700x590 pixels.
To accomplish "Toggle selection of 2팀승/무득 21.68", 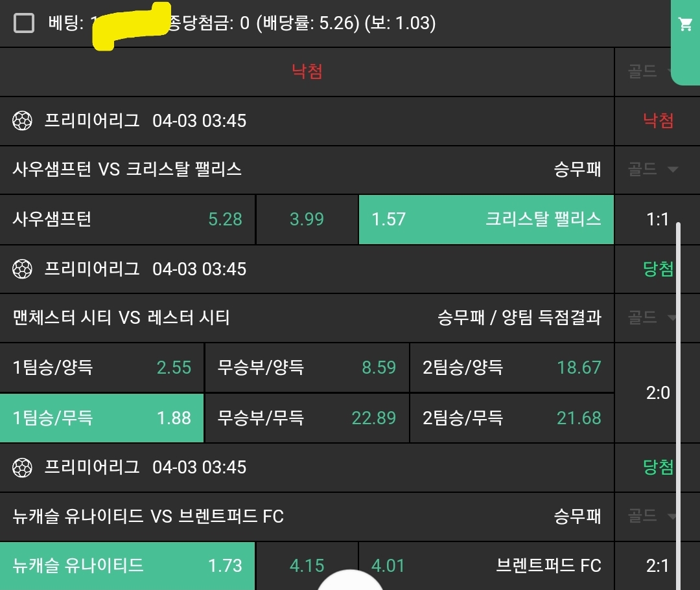I will coord(513,418).
